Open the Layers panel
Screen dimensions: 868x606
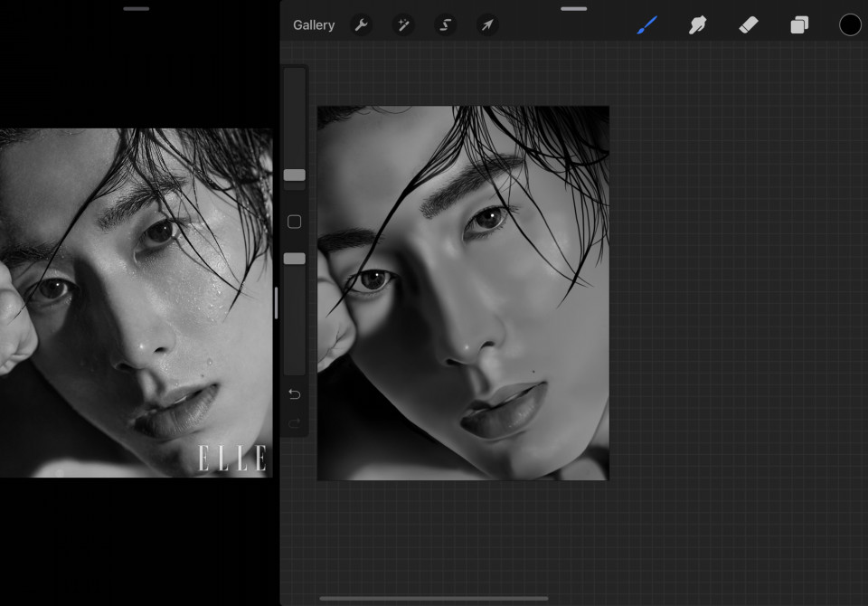tap(799, 25)
